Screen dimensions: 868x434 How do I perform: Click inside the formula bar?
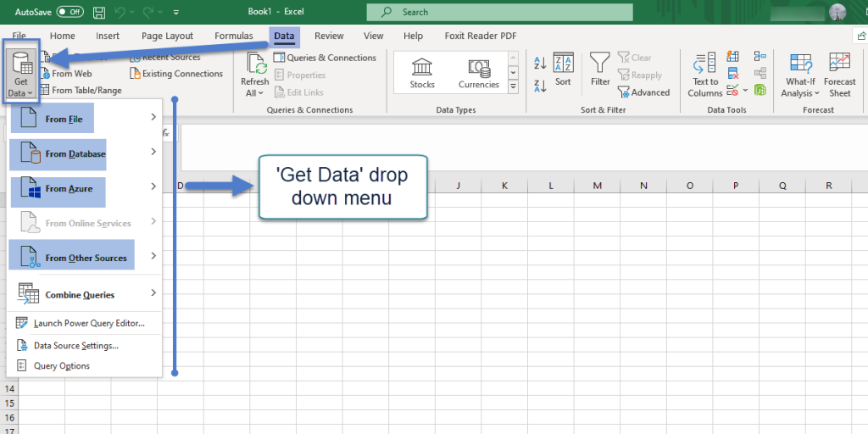(x=524, y=147)
